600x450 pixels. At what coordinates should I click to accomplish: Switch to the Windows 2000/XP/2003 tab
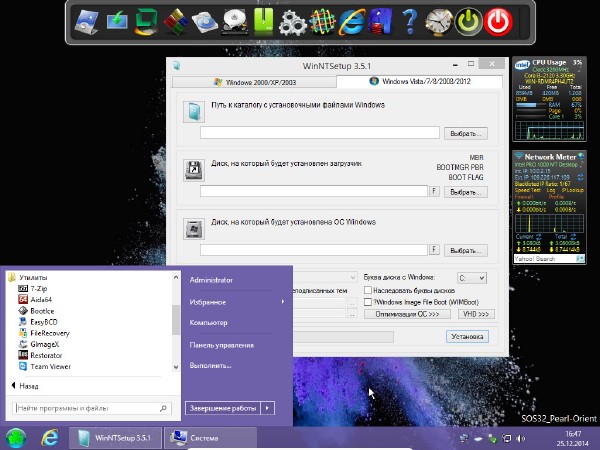tap(255, 81)
